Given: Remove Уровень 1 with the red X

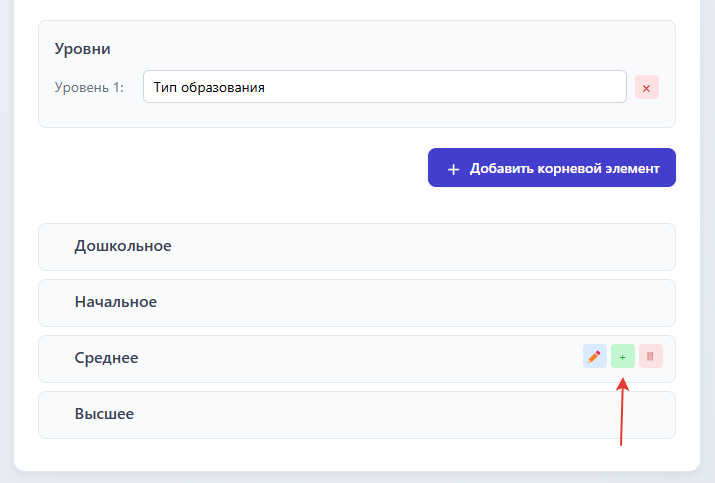Looking at the screenshot, I should pyautogui.click(x=647, y=88).
